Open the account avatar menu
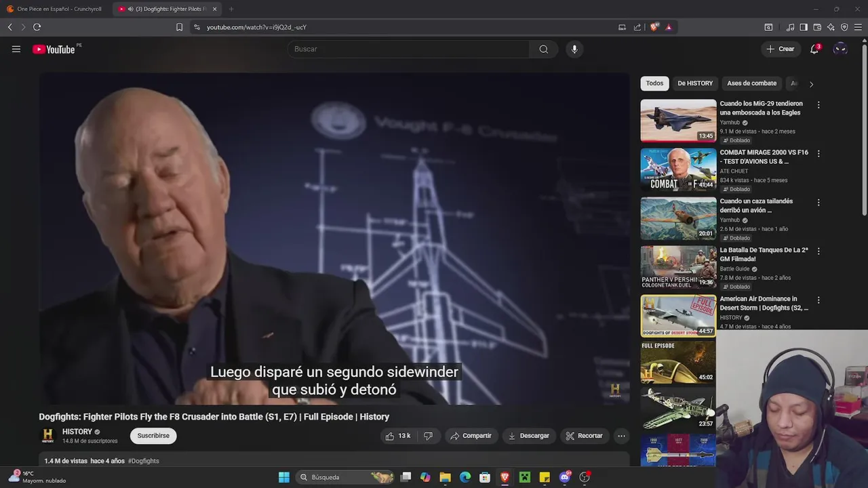Screen dimensions: 868x488 click(840, 49)
